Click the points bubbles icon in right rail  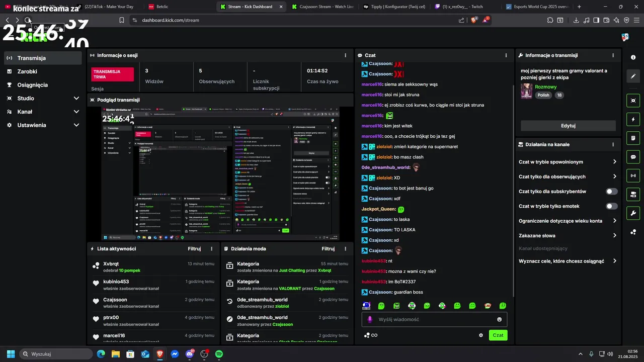click(633, 232)
